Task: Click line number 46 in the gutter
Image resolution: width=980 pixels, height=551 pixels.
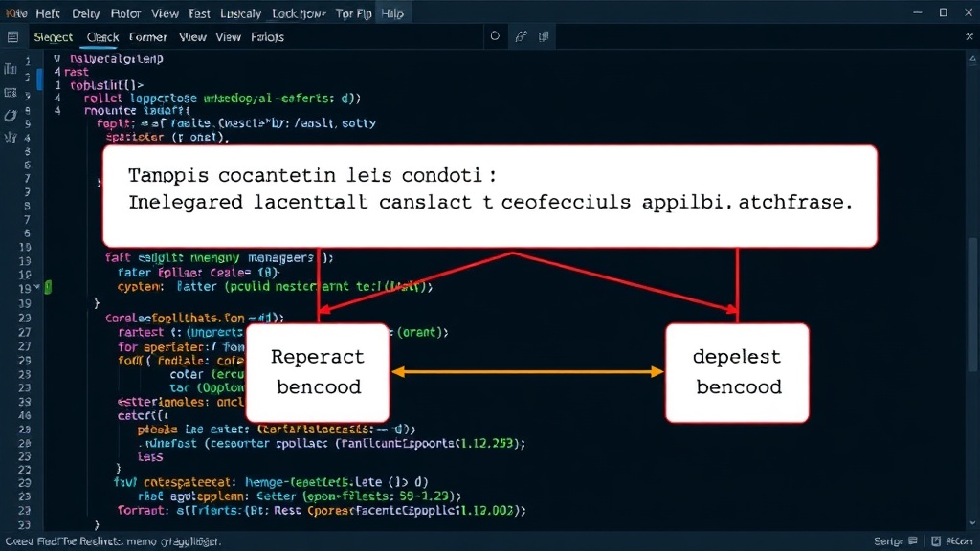Action: [24, 415]
